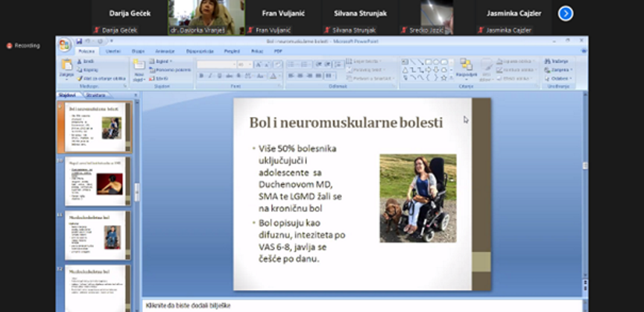This screenshot has height=312, width=644.
Task: Click the decrease indent icon
Action: click(x=318, y=65)
